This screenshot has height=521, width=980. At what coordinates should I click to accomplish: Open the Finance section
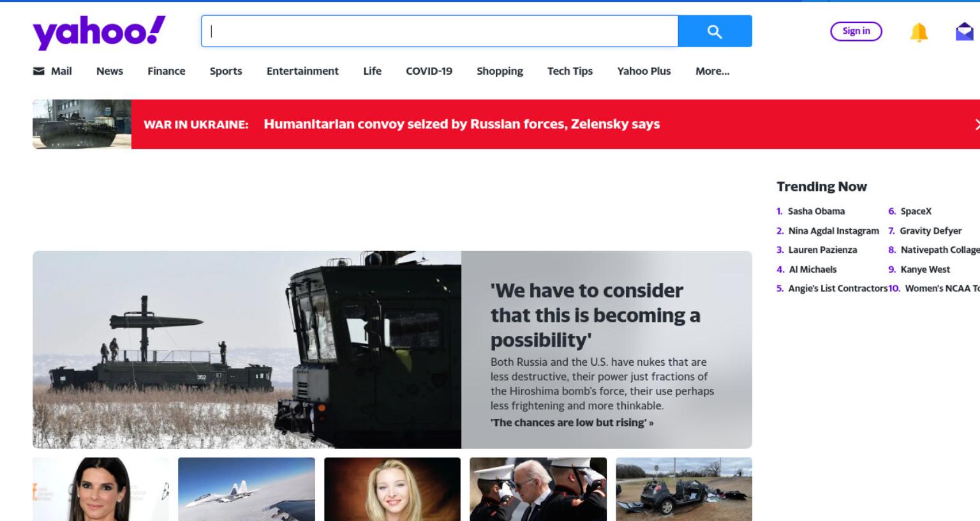[x=167, y=71]
